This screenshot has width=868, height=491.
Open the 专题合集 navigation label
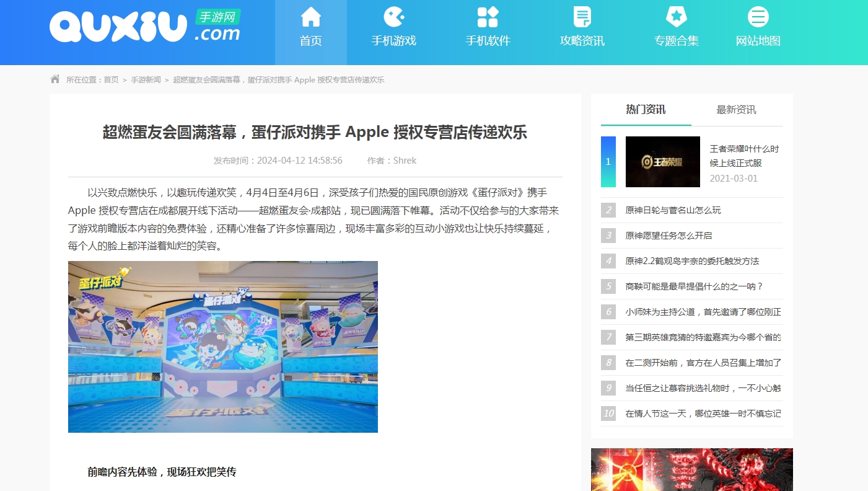677,41
